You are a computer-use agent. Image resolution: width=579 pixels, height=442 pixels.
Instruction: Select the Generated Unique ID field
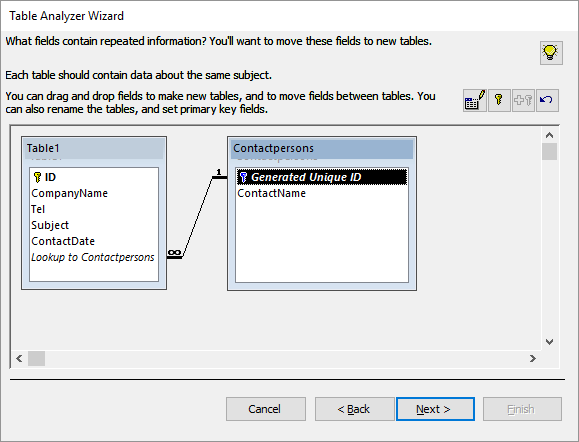pyautogui.click(x=322, y=177)
